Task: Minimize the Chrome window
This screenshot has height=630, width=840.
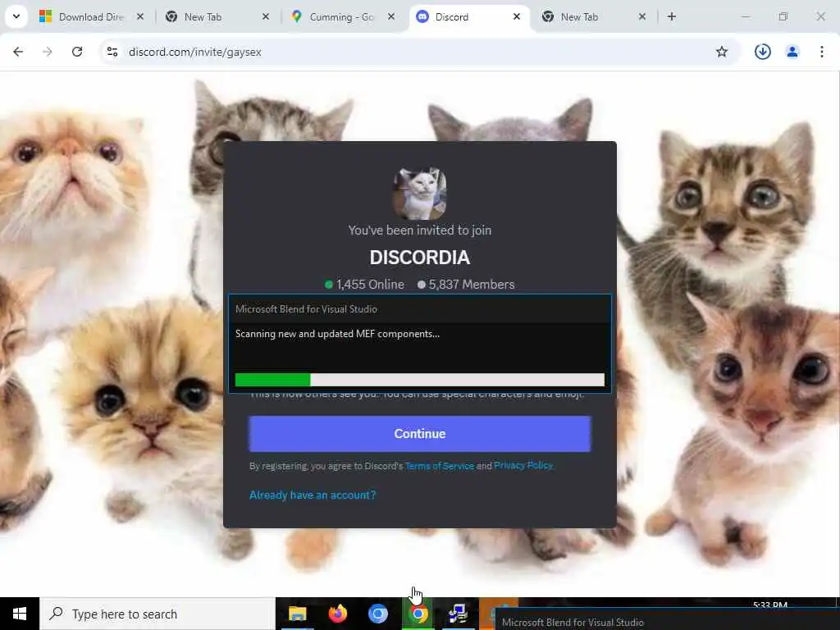Action: (x=746, y=16)
